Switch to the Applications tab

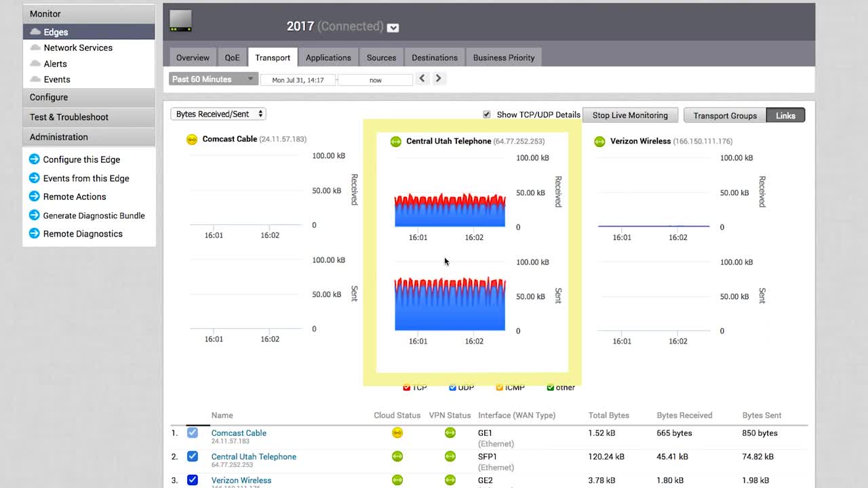328,58
